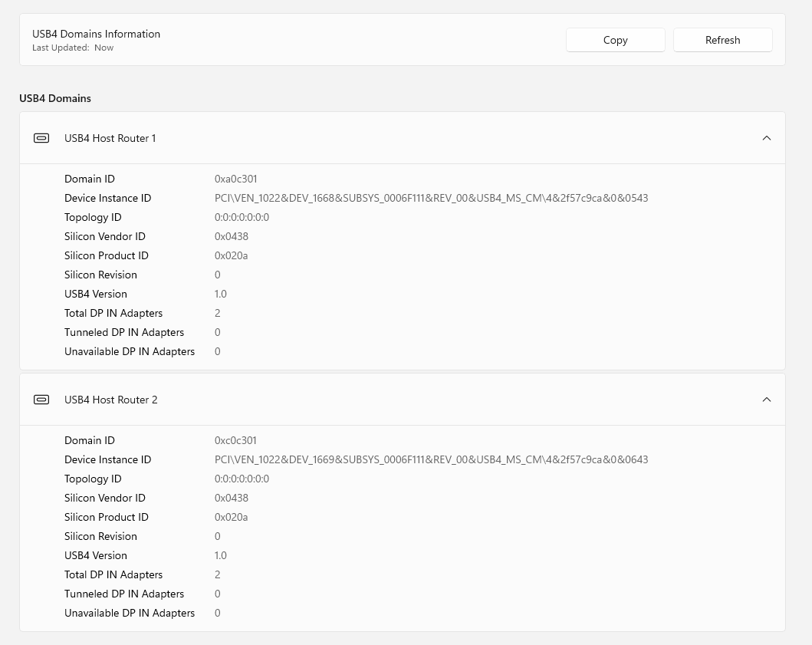Click the USB4 Domains section label
The width and height of the screenshot is (812, 645).
(x=55, y=98)
